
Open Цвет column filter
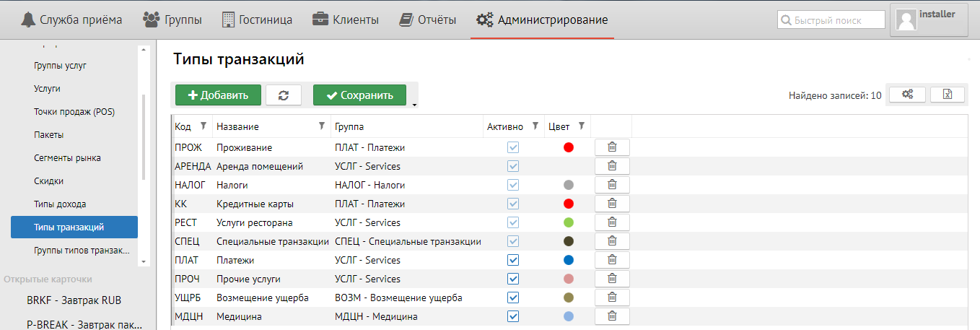point(581,126)
